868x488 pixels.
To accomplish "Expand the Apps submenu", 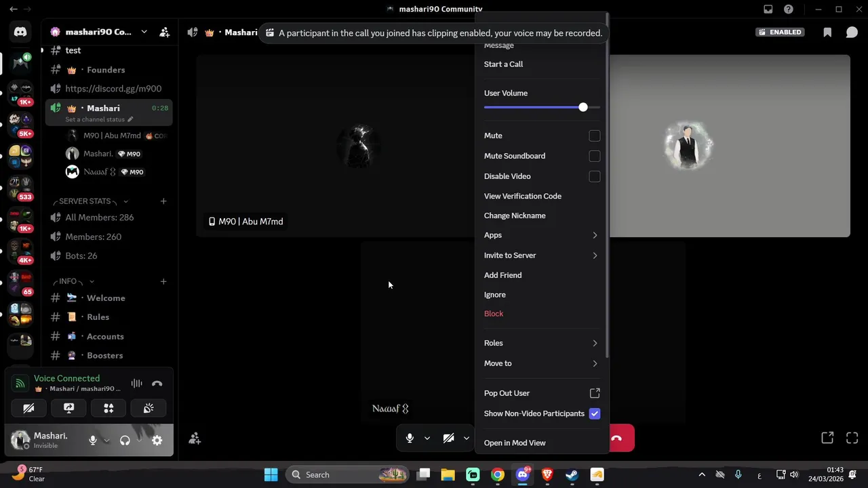I will click(x=541, y=235).
